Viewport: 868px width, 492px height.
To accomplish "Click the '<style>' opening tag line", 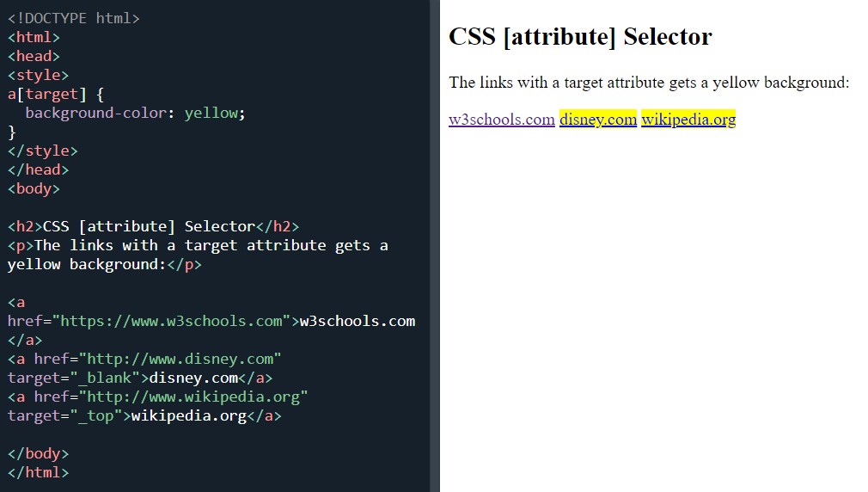I will click(38, 75).
